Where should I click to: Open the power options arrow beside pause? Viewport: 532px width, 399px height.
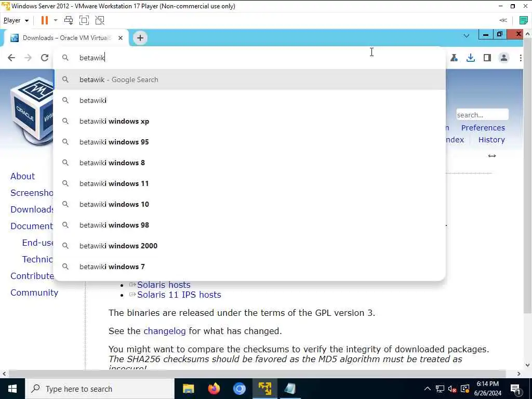(x=56, y=20)
